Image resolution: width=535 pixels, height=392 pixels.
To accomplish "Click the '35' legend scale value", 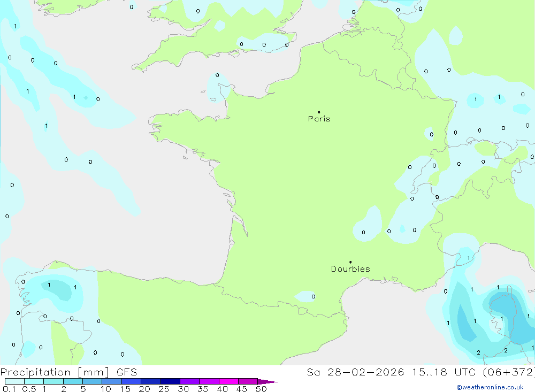I will 203,389.
